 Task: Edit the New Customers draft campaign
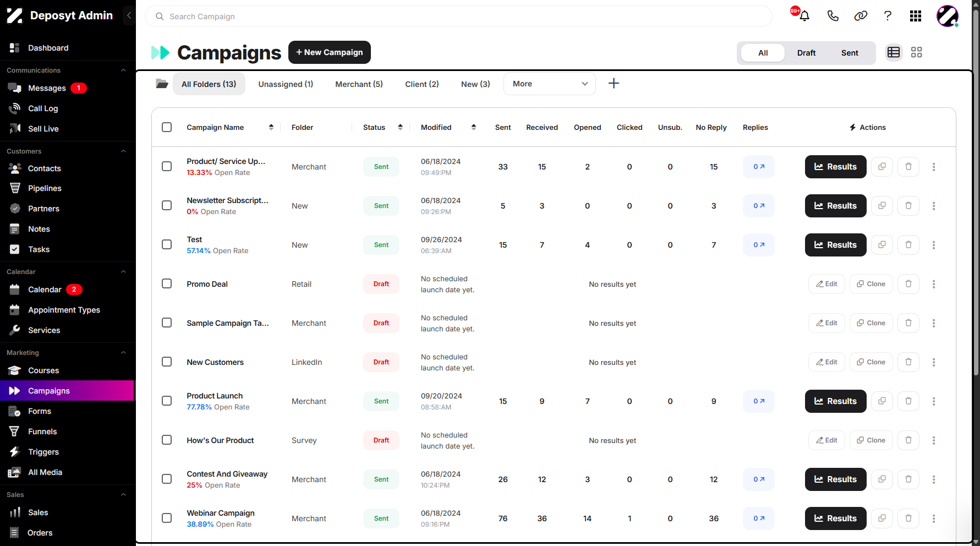coord(826,362)
